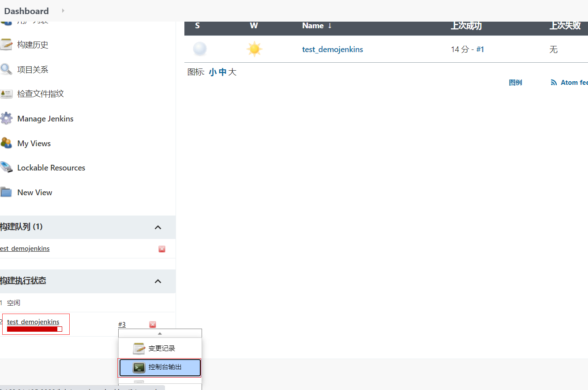588x390 pixels.
Task: Click the Atom feed RSS icon
Action: tap(554, 83)
